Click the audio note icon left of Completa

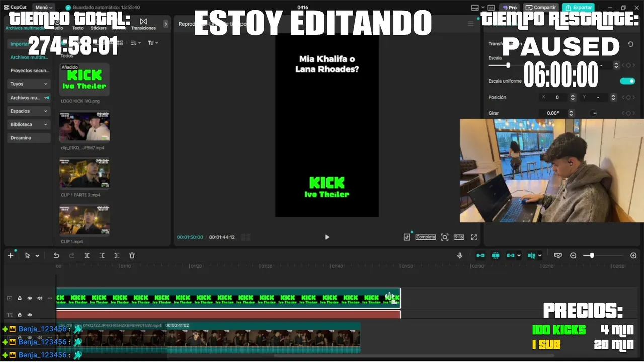pyautogui.click(x=407, y=237)
